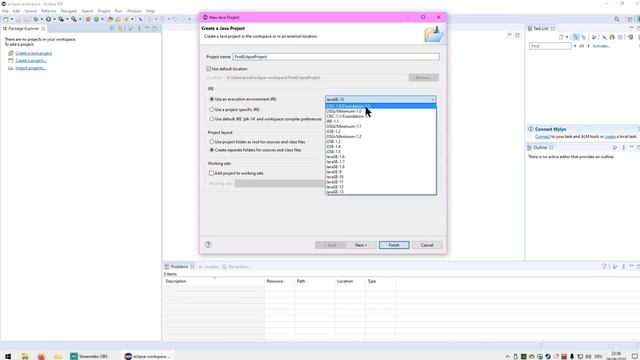Toggle Use default location checkbox
This screenshot has height=360, width=640.
tap(209, 69)
